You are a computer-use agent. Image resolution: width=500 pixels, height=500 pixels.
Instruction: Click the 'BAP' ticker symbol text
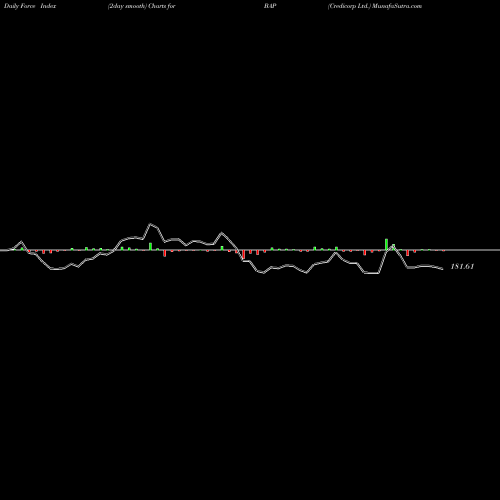coord(270,6)
